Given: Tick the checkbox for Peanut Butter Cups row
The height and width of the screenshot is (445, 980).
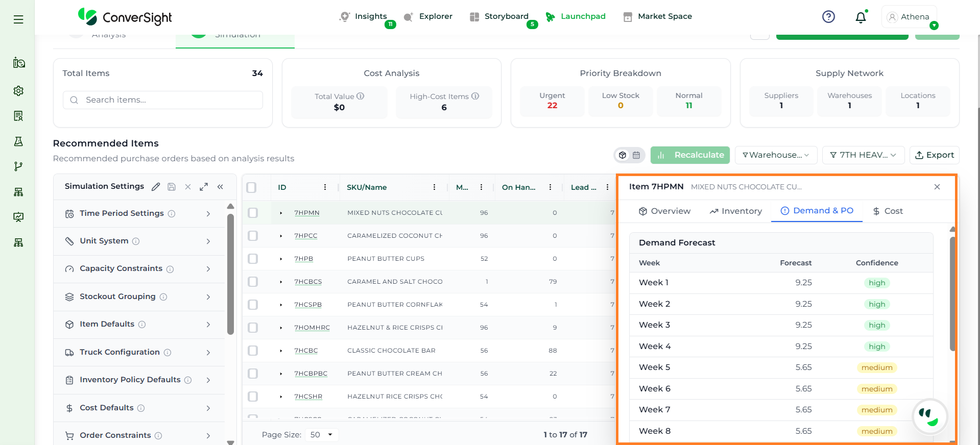Looking at the screenshot, I should 253,259.
